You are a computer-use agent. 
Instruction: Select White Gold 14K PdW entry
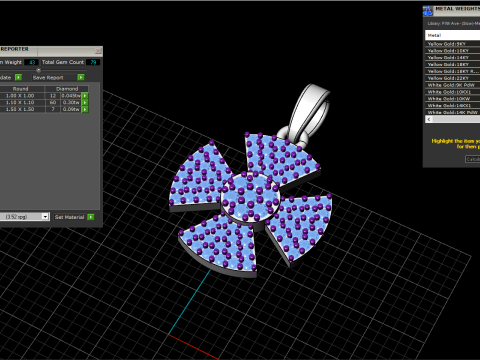click(452, 112)
